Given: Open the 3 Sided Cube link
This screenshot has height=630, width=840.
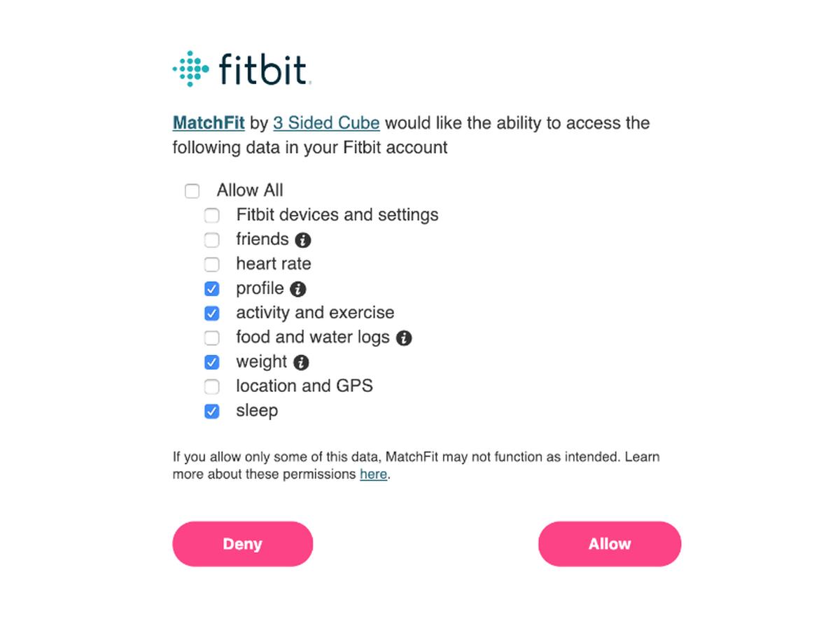Looking at the screenshot, I should [x=326, y=123].
